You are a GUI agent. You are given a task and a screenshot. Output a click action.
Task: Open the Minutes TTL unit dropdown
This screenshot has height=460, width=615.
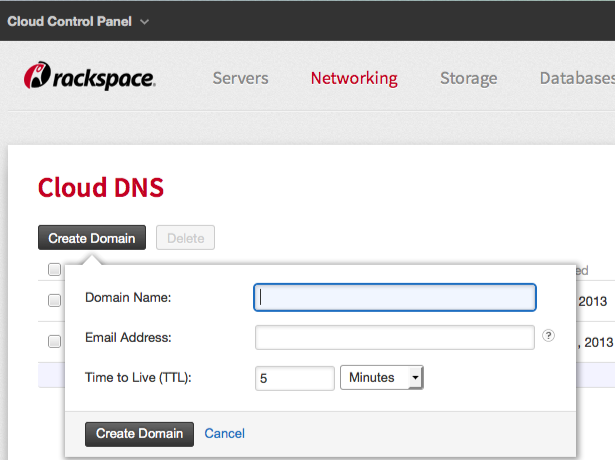tap(382, 377)
